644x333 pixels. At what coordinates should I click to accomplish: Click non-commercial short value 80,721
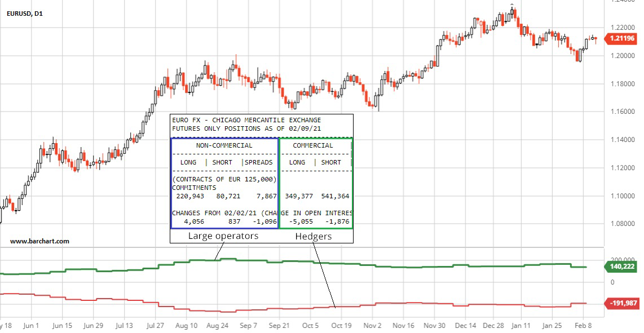click(x=228, y=196)
